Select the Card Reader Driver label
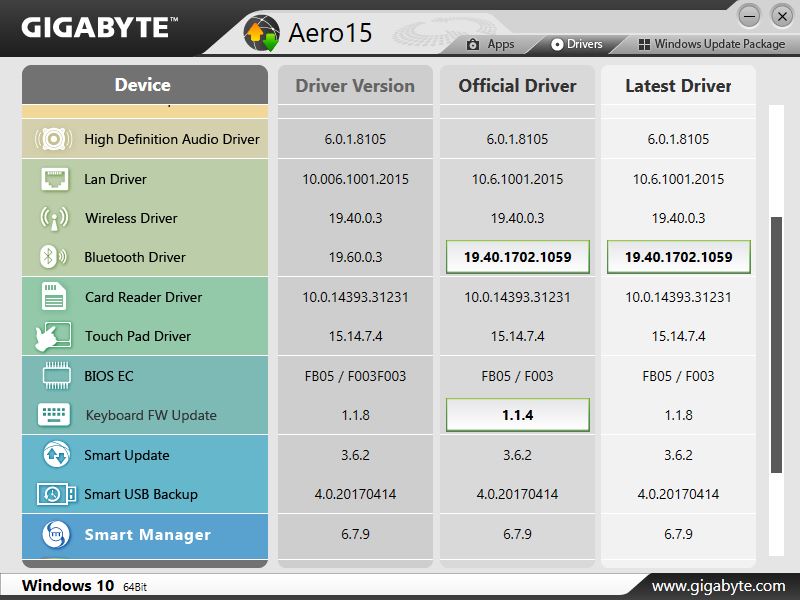Screen dimensions: 800x600 (x=143, y=297)
